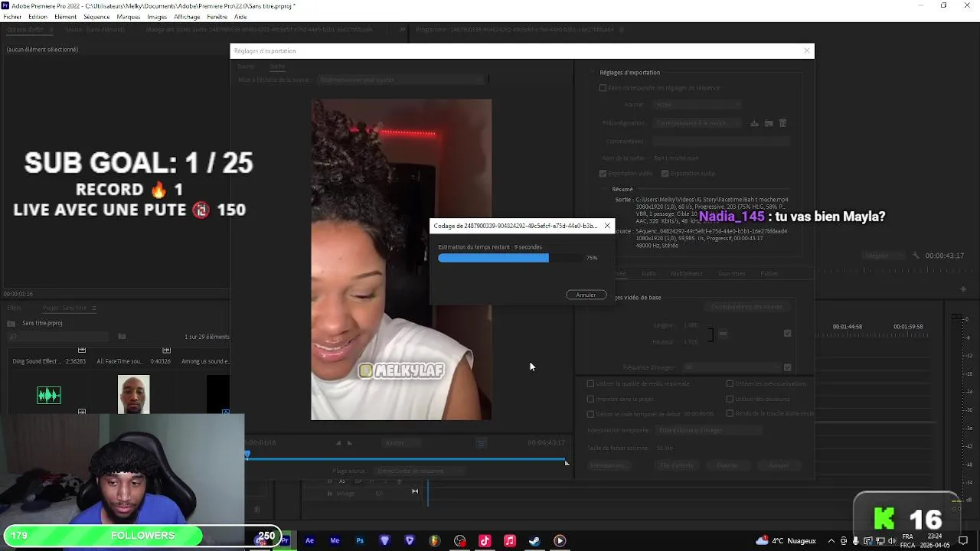
Task: Switch to the Sous-titres tab
Action: point(731,273)
